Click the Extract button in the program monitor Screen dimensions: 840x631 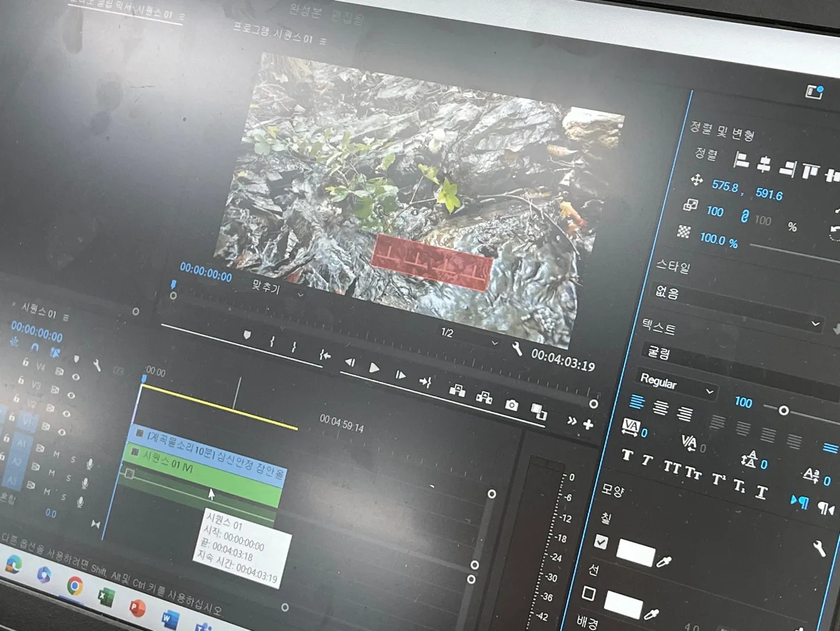tap(484, 397)
